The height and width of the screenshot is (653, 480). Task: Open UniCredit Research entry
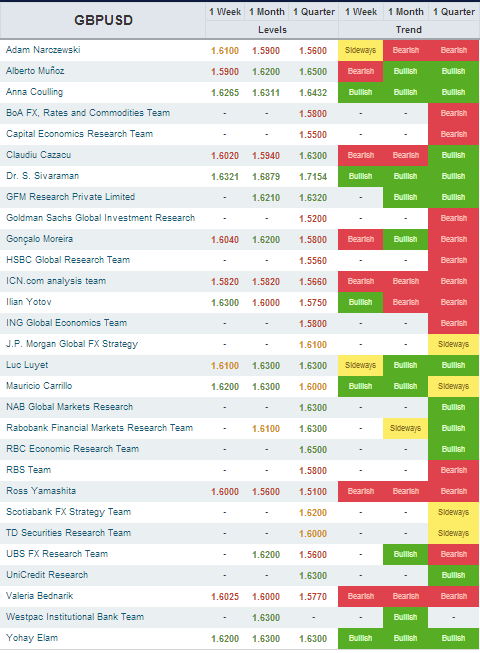(x=47, y=575)
